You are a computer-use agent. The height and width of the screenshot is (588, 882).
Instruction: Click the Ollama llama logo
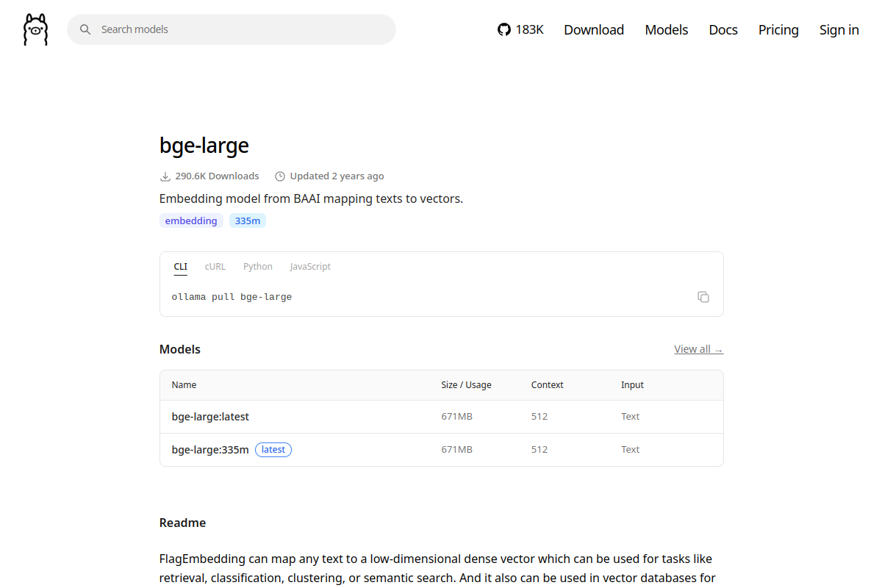(x=35, y=29)
